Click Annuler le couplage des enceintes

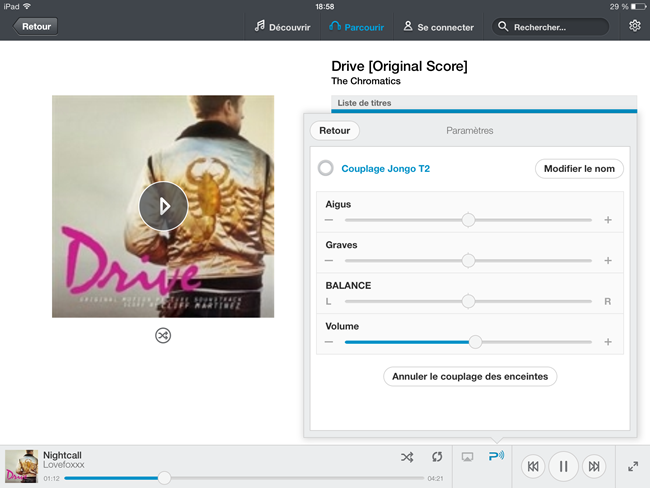(470, 376)
